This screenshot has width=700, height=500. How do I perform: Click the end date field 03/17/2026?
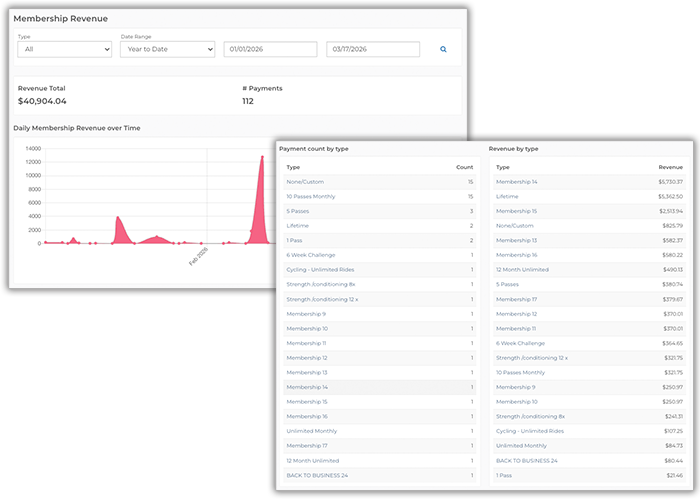[373, 49]
